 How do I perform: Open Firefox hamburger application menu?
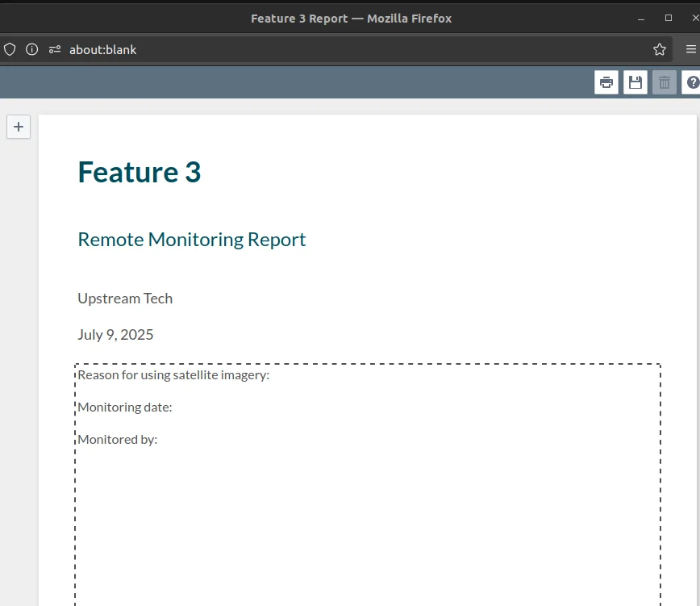690,49
